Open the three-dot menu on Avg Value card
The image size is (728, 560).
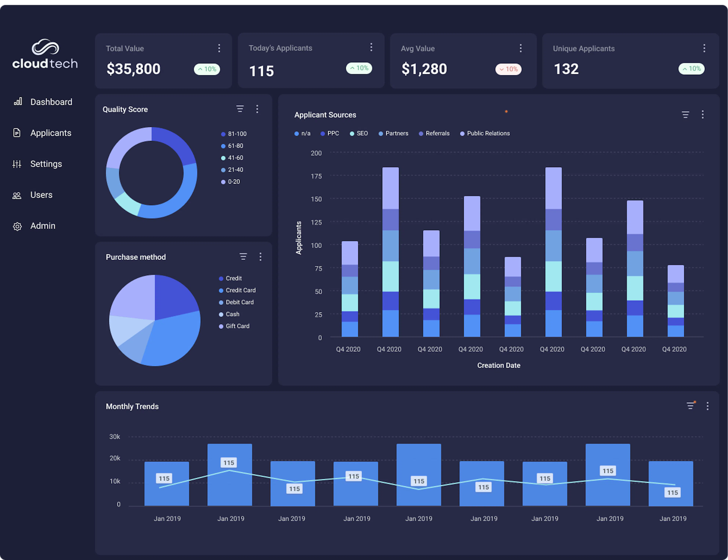(521, 48)
